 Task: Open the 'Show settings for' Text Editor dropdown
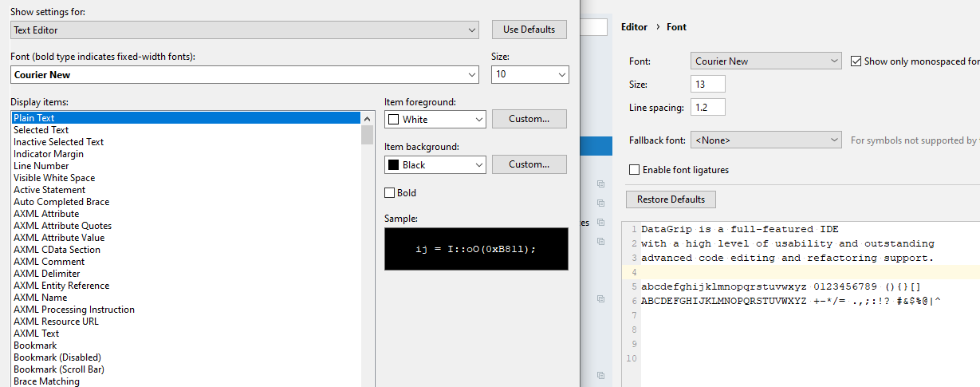(246, 30)
